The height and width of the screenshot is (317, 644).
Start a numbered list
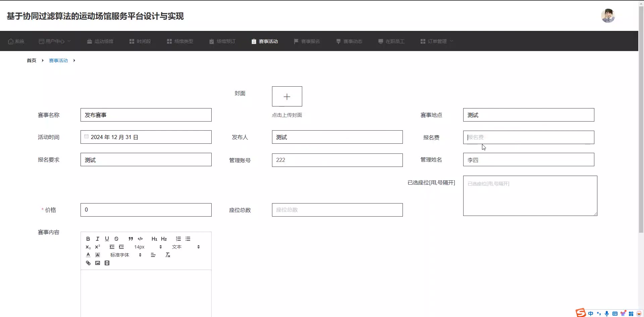178,239
